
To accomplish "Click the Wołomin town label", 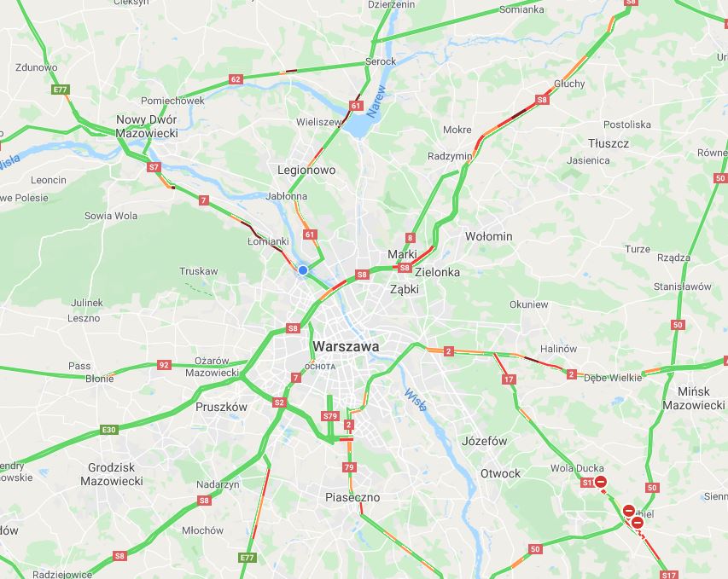I will point(489,236).
